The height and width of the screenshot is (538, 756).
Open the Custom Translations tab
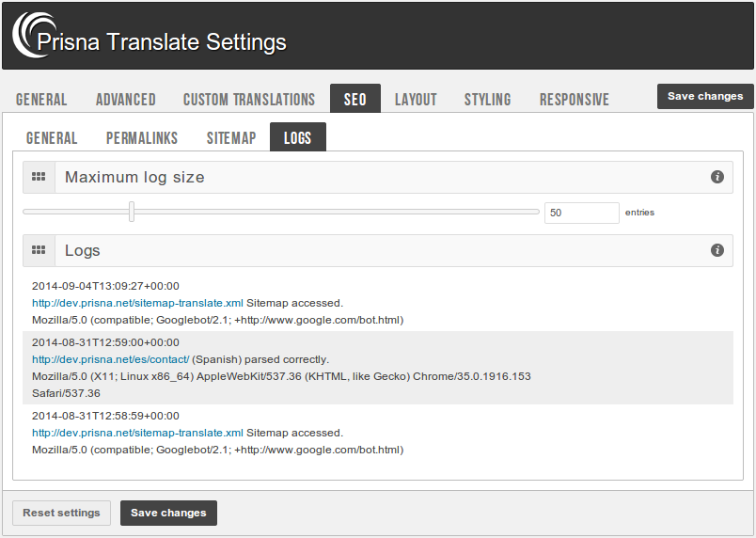pos(249,99)
